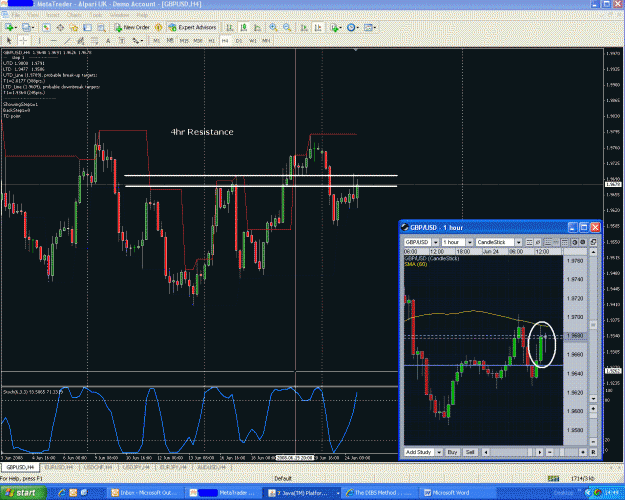Screen dimensions: 625x500
Task: Open the Insert menu
Action: point(52,15)
